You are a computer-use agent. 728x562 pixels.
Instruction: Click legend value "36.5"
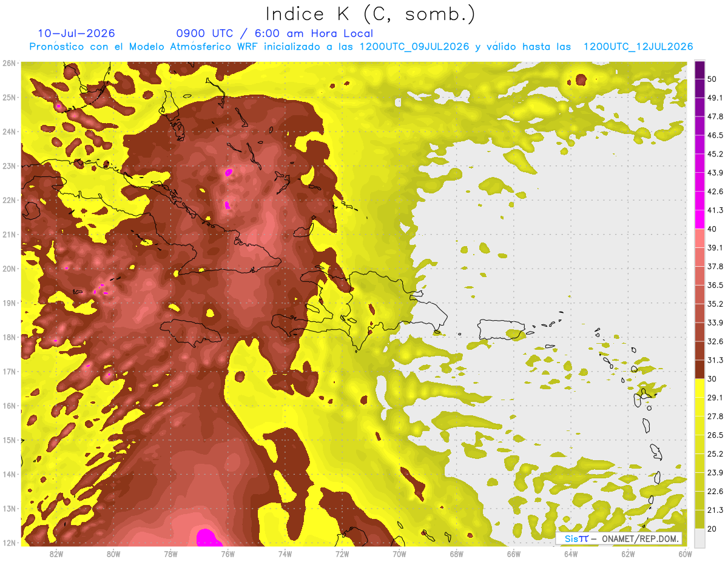[715, 285]
